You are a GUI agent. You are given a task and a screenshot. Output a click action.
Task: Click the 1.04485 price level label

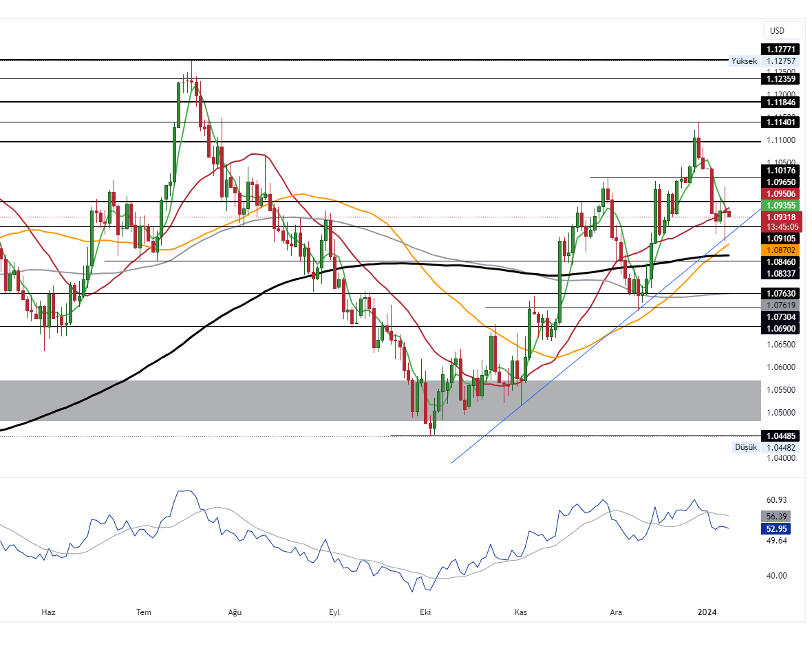780,435
